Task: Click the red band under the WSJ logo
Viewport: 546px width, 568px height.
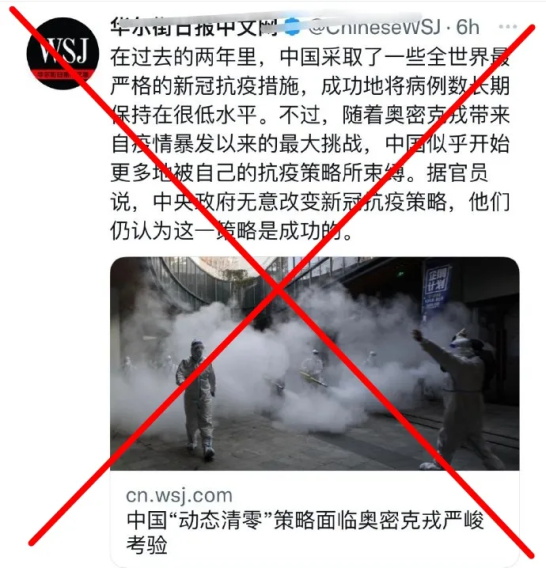Action: [x=63, y=75]
